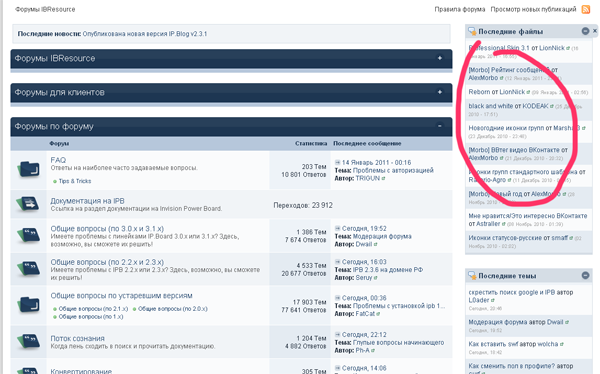Expand the Форумы IBResource category
The image size is (600, 374).
pyautogui.click(x=440, y=58)
